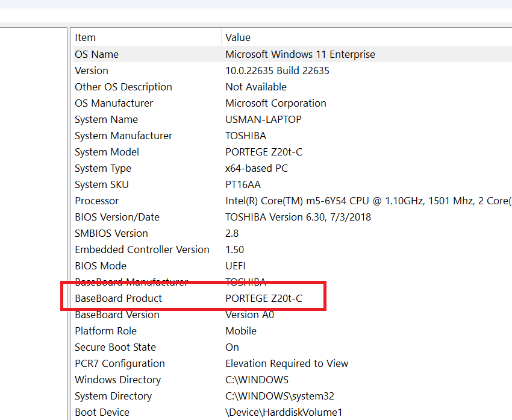Select the OS Name row
The height and width of the screenshot is (420, 512).
coord(96,54)
